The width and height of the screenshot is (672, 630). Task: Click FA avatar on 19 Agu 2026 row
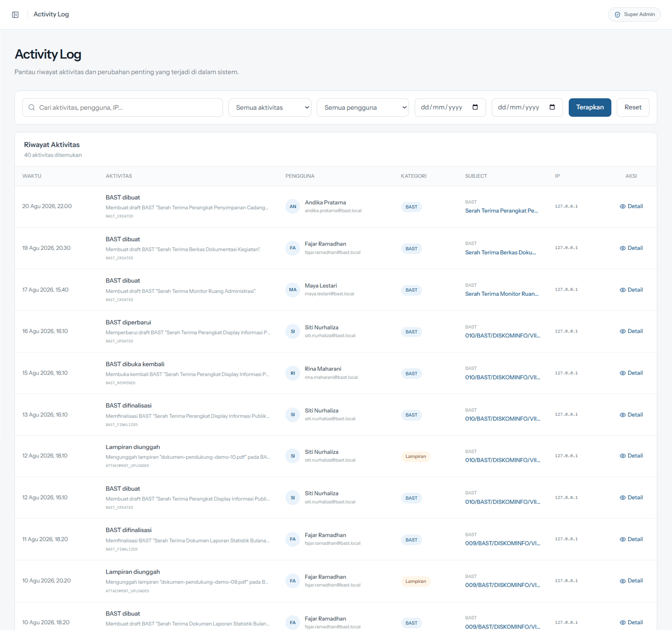click(x=293, y=248)
